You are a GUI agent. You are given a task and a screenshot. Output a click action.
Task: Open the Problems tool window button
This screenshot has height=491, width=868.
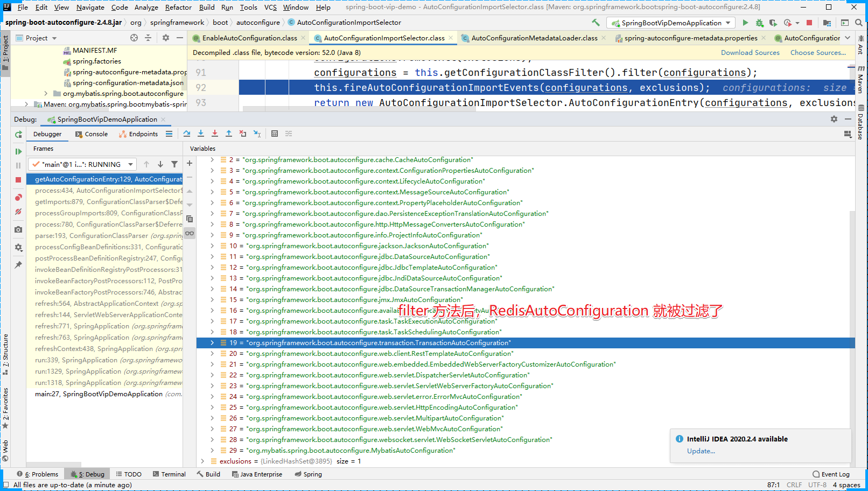(37, 474)
